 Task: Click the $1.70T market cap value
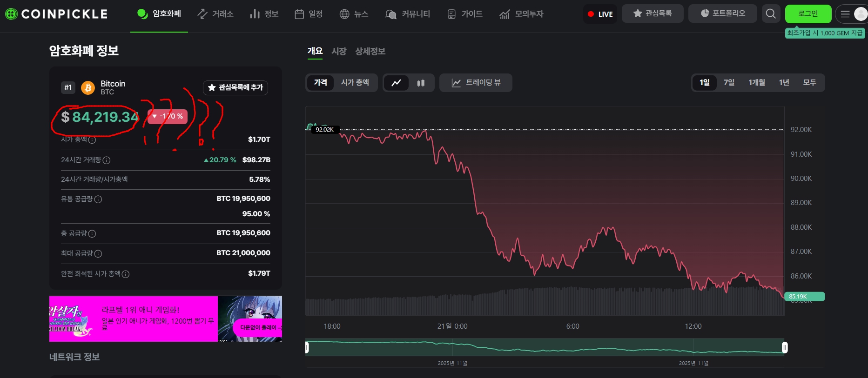259,139
